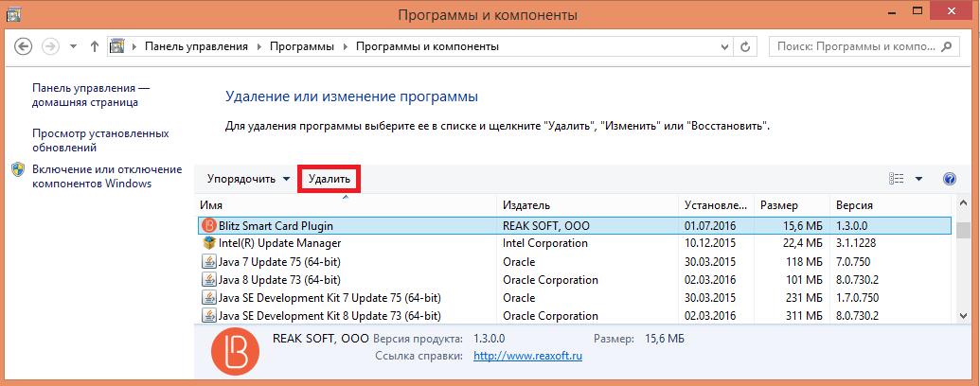Click the Back navigation arrow
Image resolution: width=980 pixels, height=386 pixels.
pyautogui.click(x=24, y=46)
